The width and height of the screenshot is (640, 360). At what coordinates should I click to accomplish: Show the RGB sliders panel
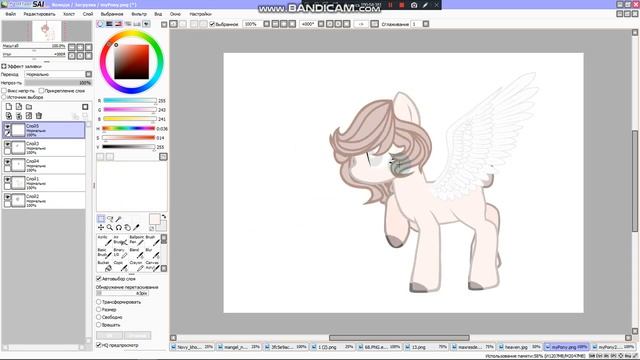tap(109, 24)
